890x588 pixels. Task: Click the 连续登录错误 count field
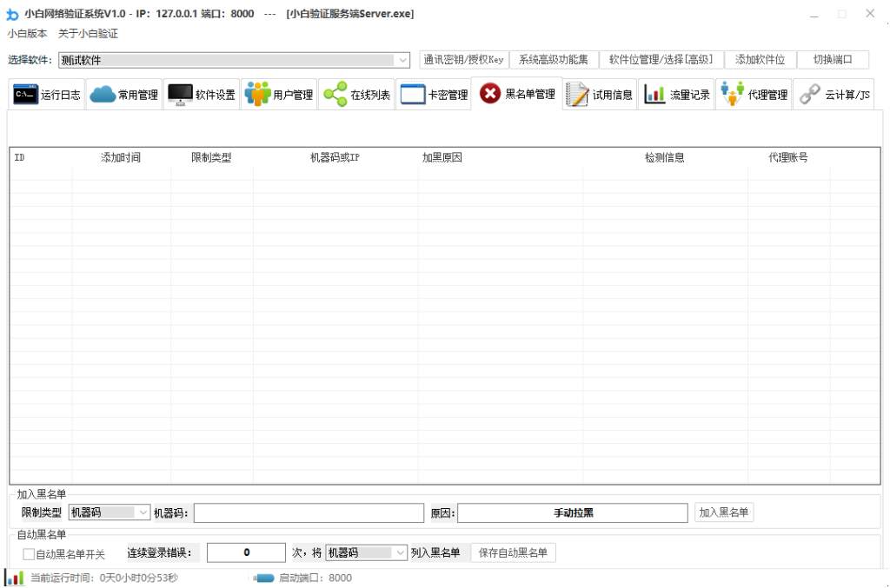pyautogui.click(x=246, y=553)
